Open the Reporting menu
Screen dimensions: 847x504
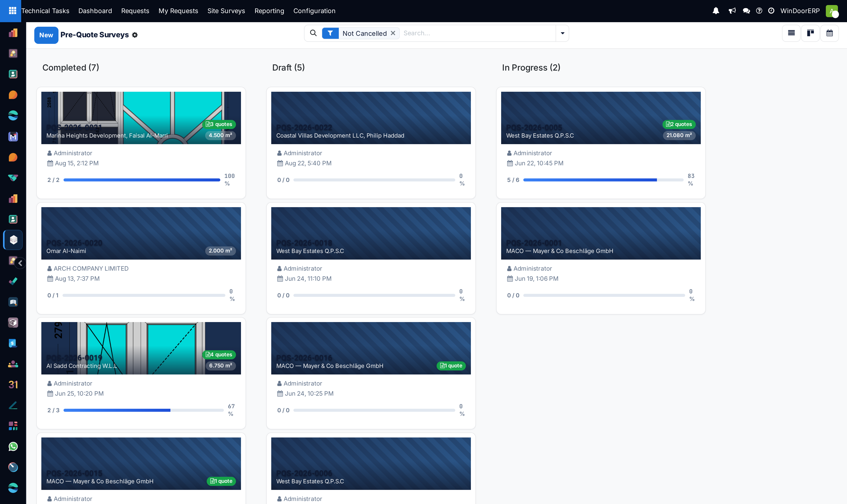[x=269, y=11]
